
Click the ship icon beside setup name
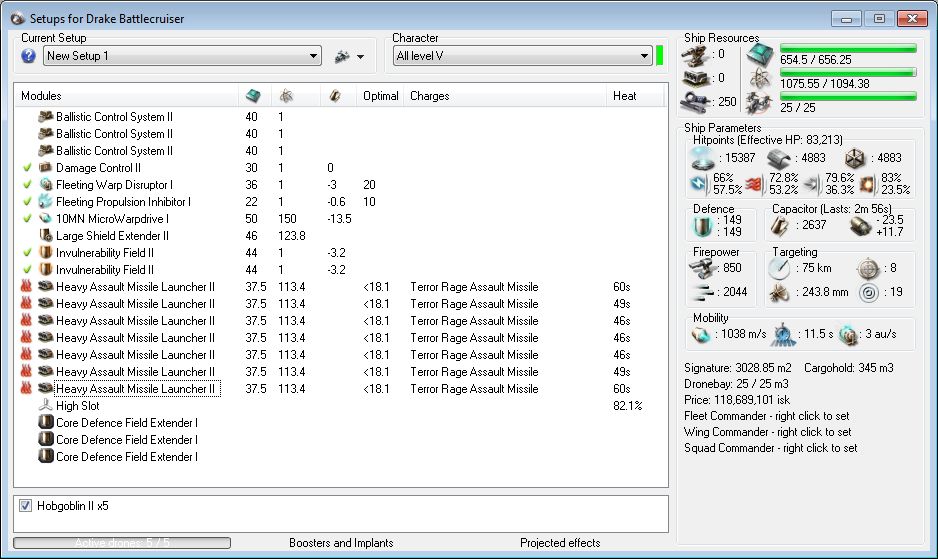click(342, 56)
